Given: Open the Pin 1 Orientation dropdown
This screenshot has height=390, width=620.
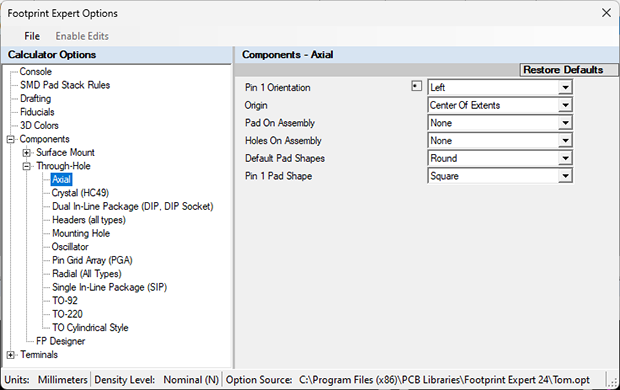Looking at the screenshot, I should pyautogui.click(x=565, y=87).
